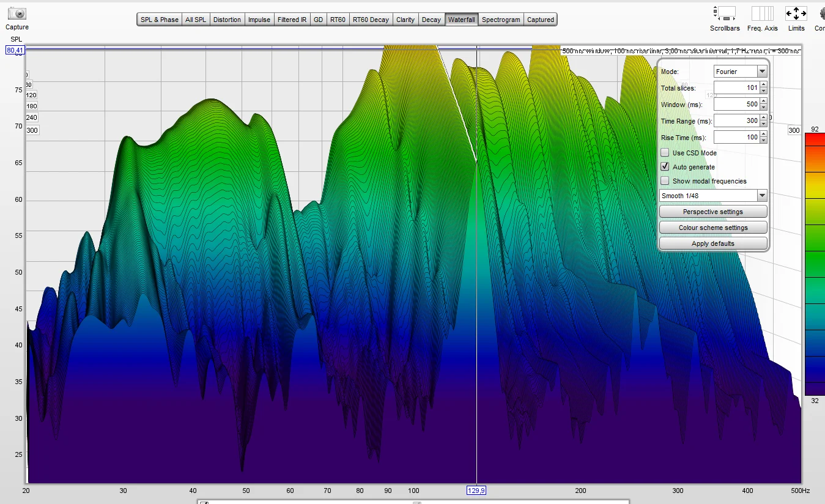
Task: Click the Capture camera icon
Action: click(x=17, y=13)
